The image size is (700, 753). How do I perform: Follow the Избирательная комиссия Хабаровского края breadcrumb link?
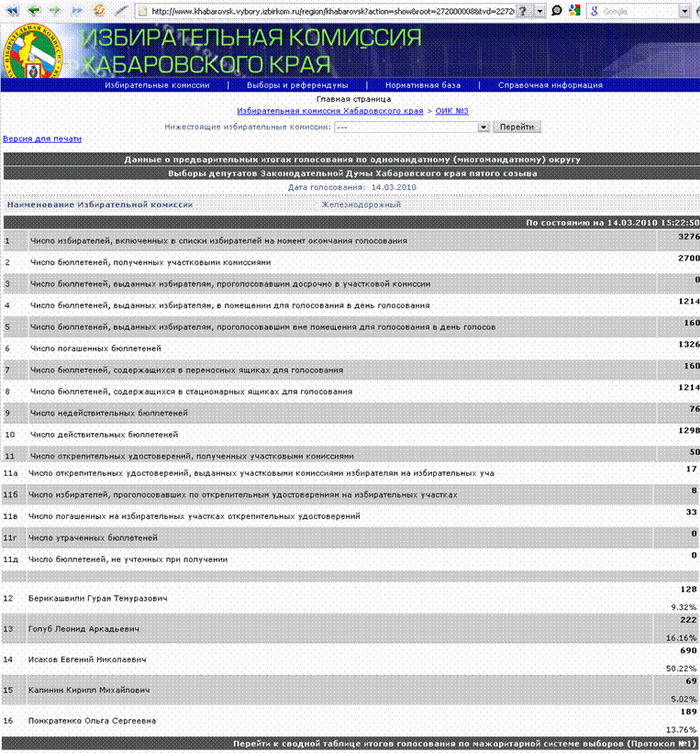(329, 111)
